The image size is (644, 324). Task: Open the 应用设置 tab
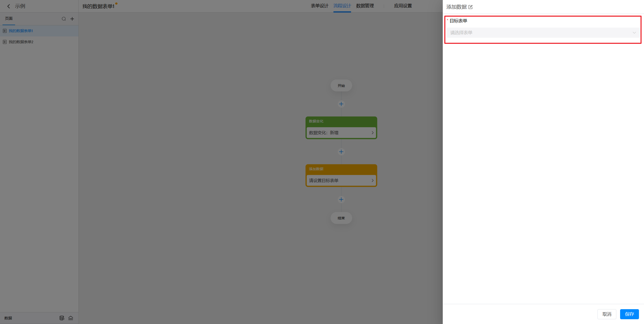tap(403, 6)
